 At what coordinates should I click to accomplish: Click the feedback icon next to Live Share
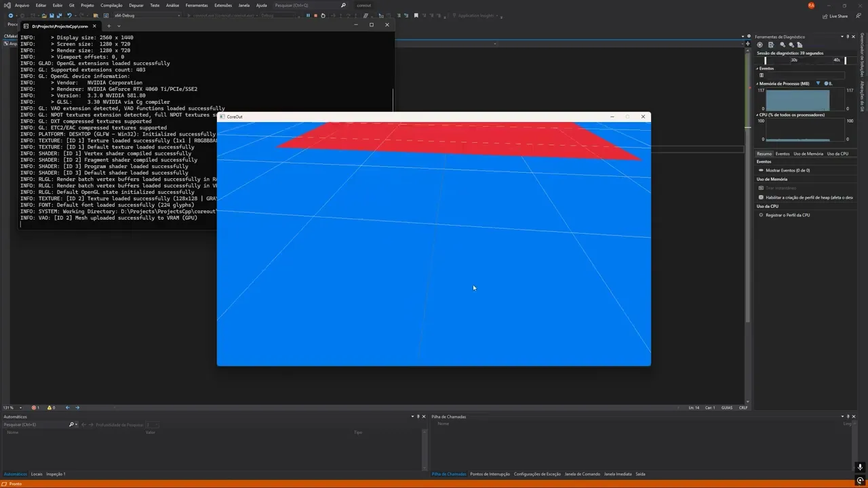pos(859,16)
